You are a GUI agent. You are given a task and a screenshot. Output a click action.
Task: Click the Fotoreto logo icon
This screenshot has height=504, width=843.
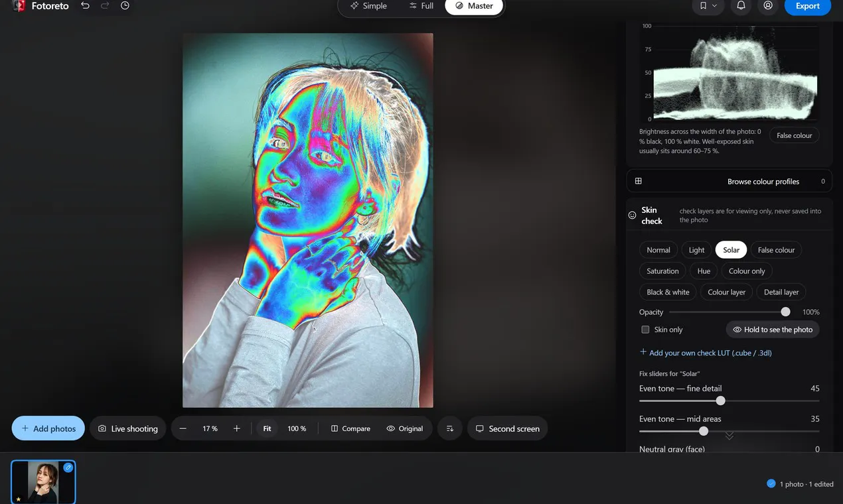[x=19, y=6]
